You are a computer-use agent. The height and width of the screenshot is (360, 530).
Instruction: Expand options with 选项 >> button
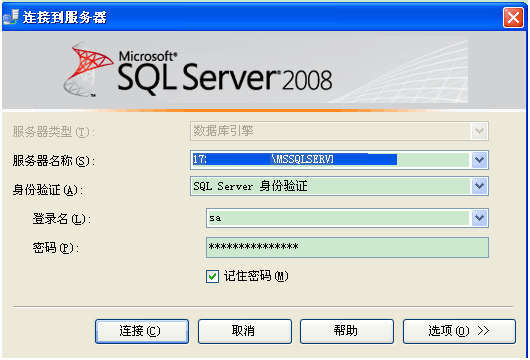(x=459, y=331)
